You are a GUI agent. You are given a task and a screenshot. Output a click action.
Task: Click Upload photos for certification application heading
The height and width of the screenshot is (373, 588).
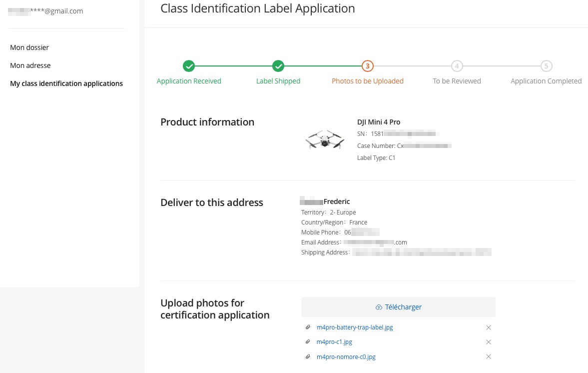point(215,309)
